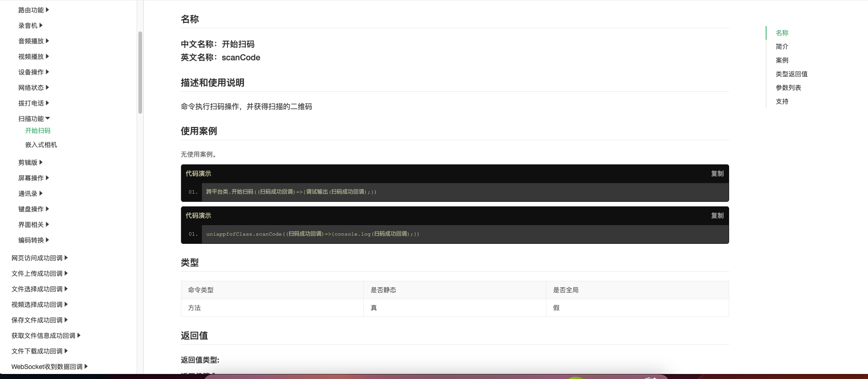Viewport: 868px width, 379px height.
Task: Click the sidebar vertical scrollbar thumb
Action: [x=140, y=72]
